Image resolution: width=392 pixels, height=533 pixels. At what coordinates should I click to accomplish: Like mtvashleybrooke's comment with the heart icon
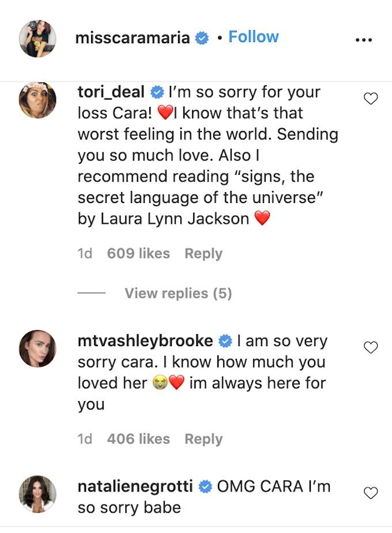click(x=371, y=347)
